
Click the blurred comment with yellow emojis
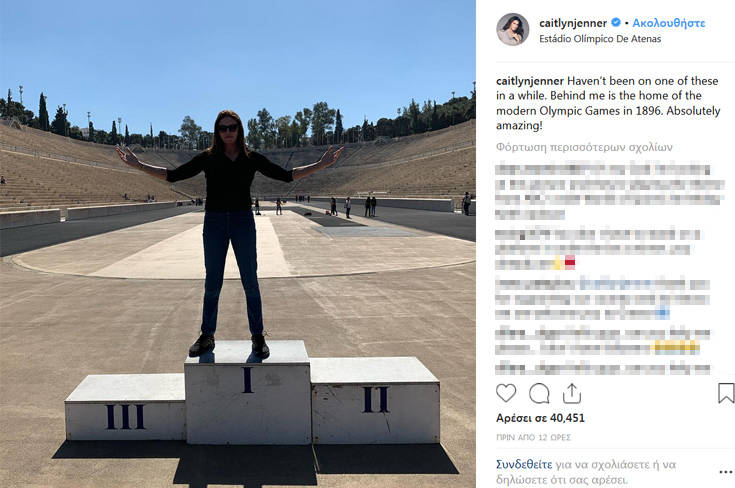[602, 341]
